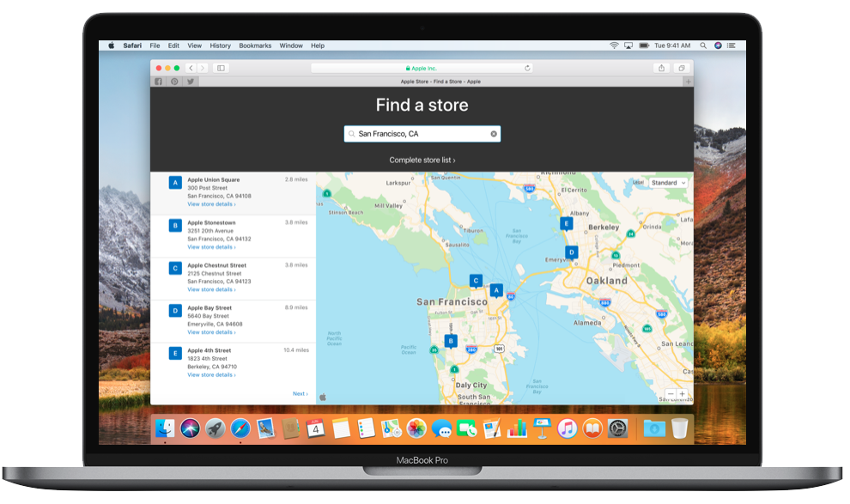View store details for Apple Bay Street
850x504 pixels.
(x=211, y=332)
